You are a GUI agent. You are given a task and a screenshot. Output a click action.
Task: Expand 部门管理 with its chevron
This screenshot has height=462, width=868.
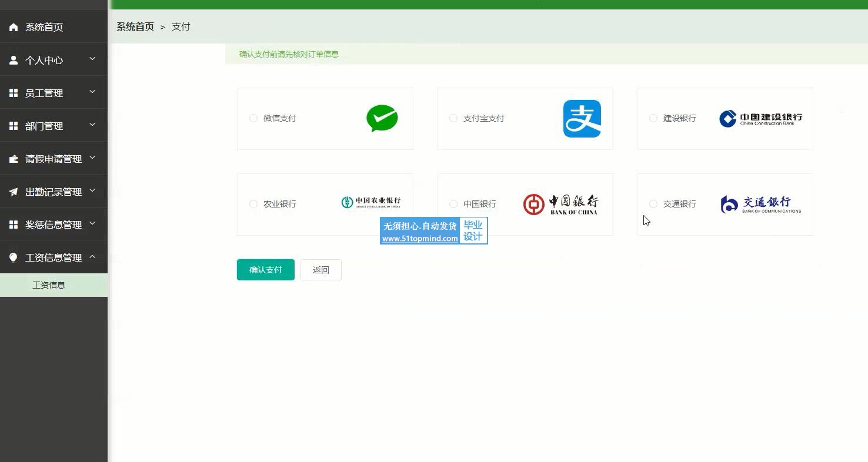pyautogui.click(x=92, y=125)
